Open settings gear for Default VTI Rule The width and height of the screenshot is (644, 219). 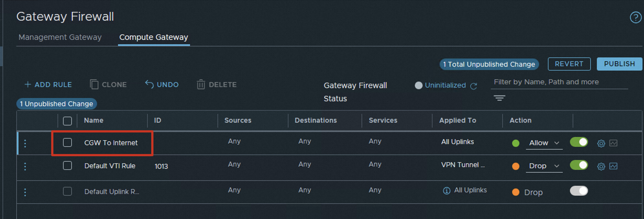point(601,166)
